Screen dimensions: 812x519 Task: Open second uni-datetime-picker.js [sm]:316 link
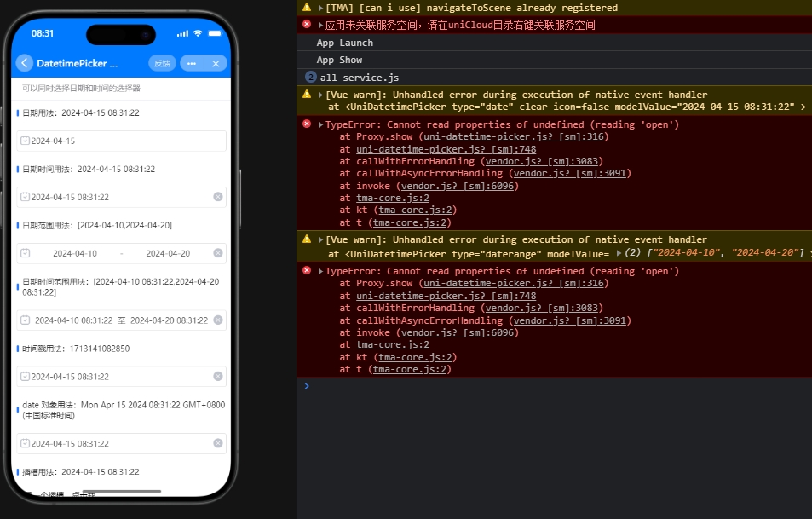coord(514,283)
